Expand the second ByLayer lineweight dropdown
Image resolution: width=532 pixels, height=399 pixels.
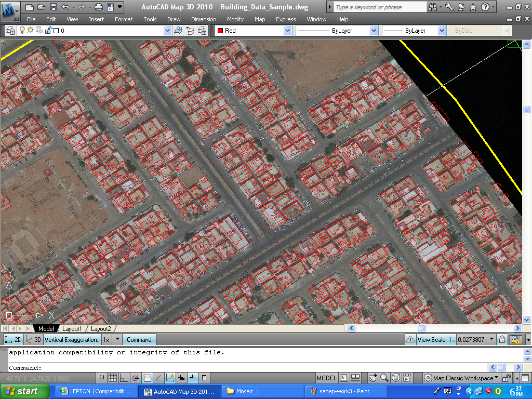[442, 31]
